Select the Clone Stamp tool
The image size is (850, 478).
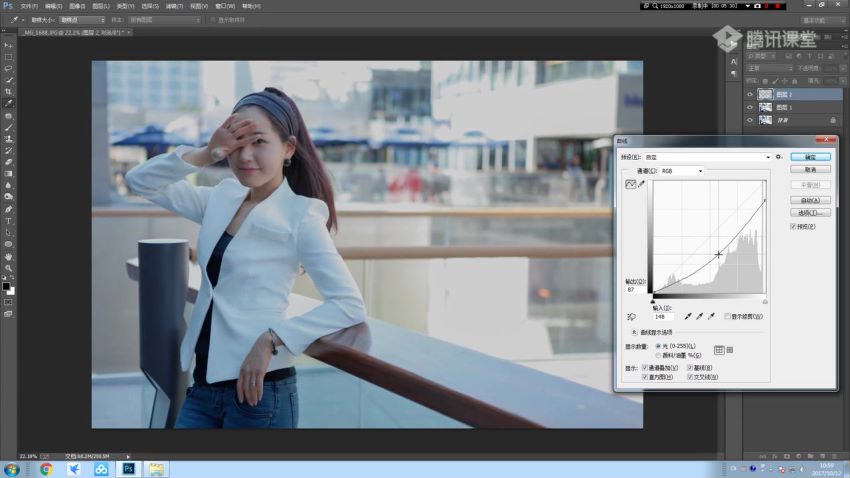tap(8, 139)
